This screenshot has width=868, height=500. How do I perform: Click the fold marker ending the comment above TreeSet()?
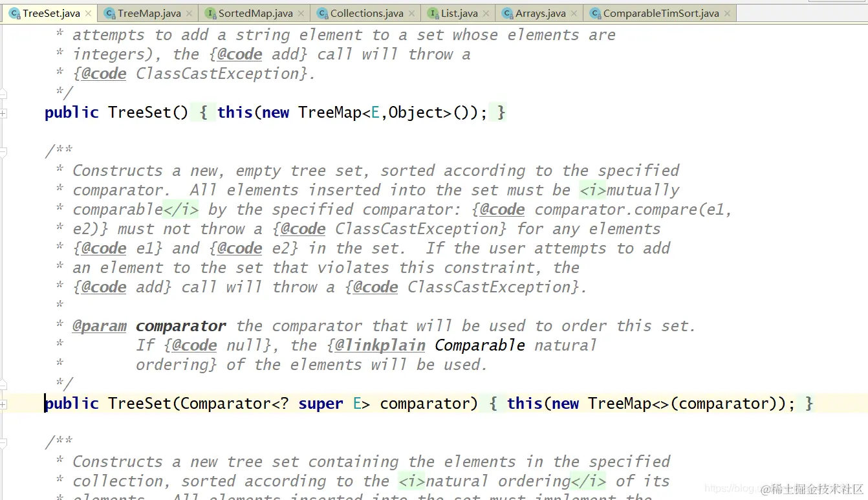tap(3, 94)
